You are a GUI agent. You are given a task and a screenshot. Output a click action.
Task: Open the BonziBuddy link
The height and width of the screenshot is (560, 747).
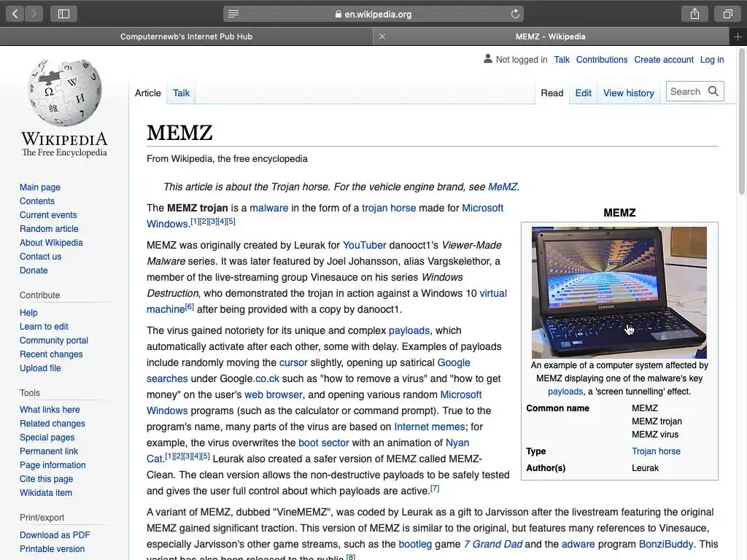tap(666, 544)
